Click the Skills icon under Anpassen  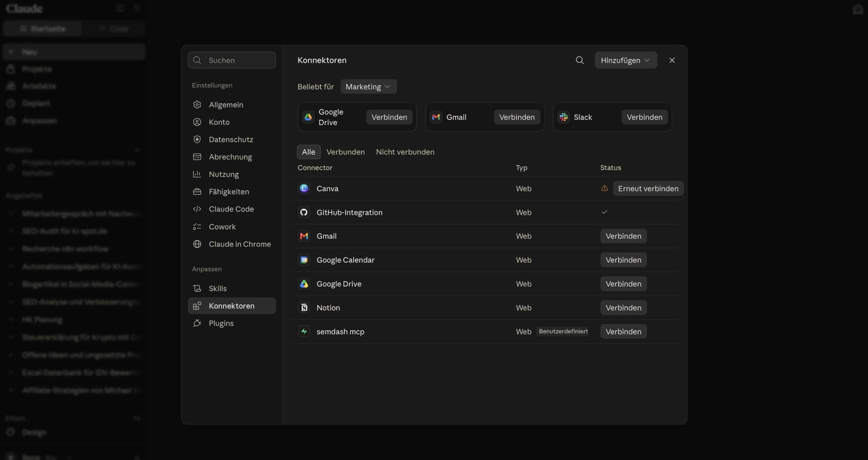point(197,288)
